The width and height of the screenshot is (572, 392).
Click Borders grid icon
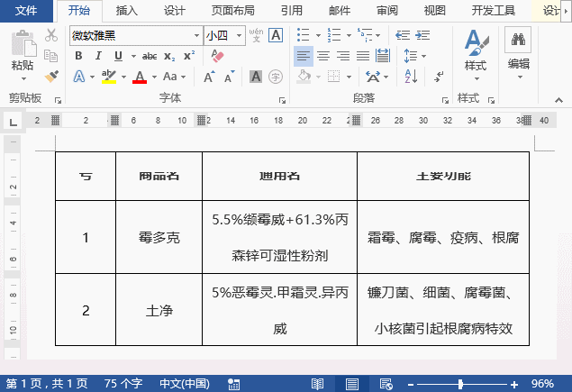tap(334, 77)
